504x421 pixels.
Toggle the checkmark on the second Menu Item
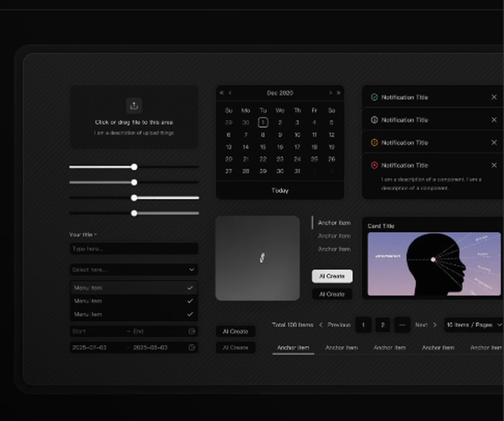click(190, 301)
